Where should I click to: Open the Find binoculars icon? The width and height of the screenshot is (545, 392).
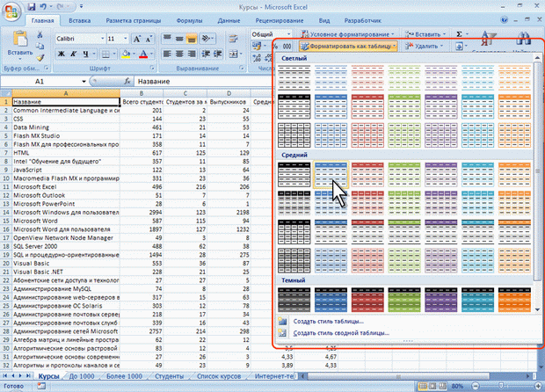tap(523, 38)
